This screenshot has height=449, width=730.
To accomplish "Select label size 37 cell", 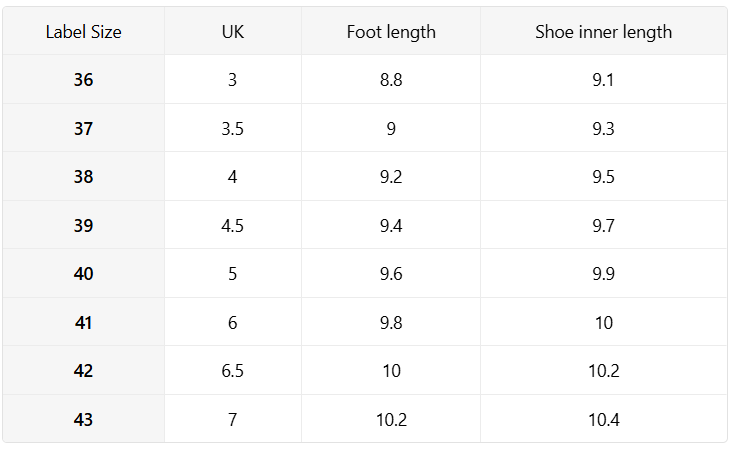I will click(x=83, y=128).
